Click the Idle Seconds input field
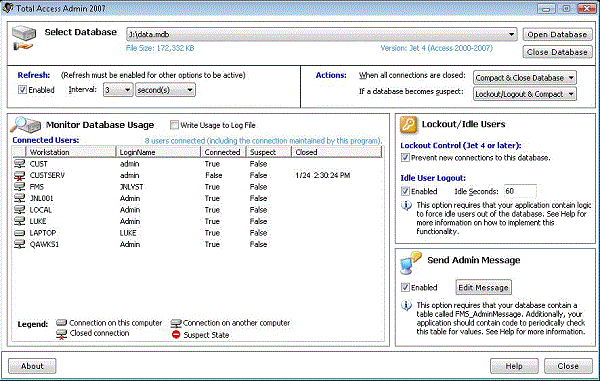600x381 pixels. (520, 191)
